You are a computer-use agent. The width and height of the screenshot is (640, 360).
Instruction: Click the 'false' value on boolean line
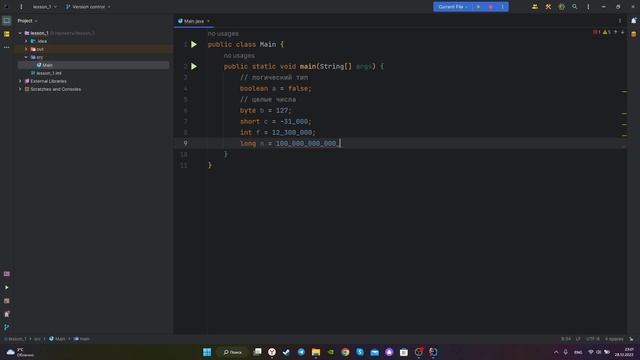[298, 88]
